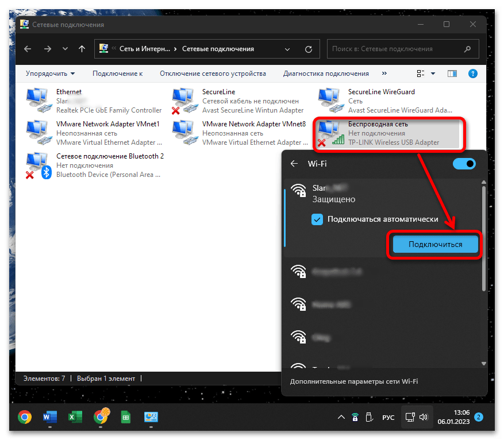Open Дополнительные параметры сети Wi-Fi link
504x440 pixels.
pyautogui.click(x=354, y=381)
